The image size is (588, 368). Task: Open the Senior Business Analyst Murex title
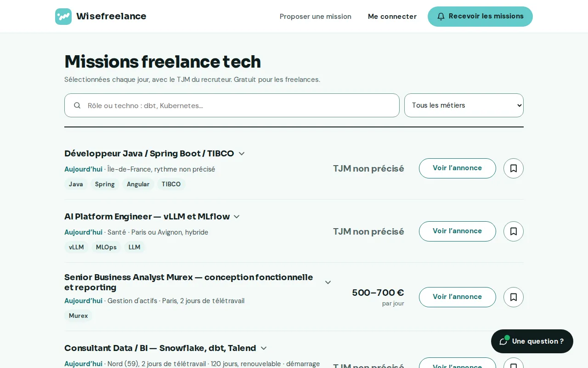[189, 282]
